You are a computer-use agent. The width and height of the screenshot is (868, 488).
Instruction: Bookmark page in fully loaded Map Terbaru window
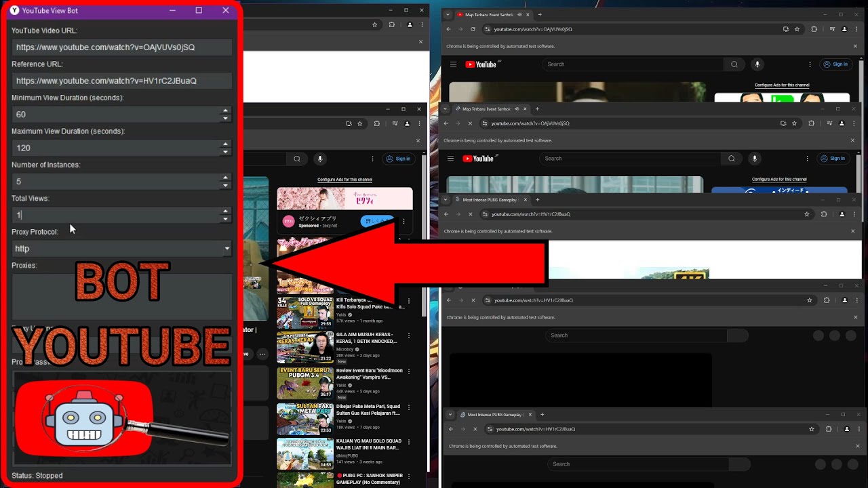point(797,29)
